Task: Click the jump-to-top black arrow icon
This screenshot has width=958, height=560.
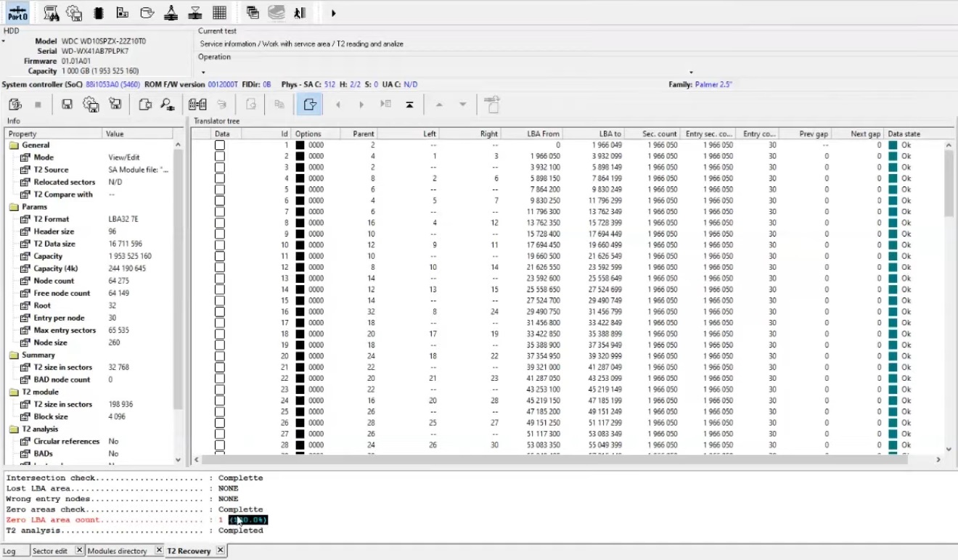Action: [x=409, y=105]
